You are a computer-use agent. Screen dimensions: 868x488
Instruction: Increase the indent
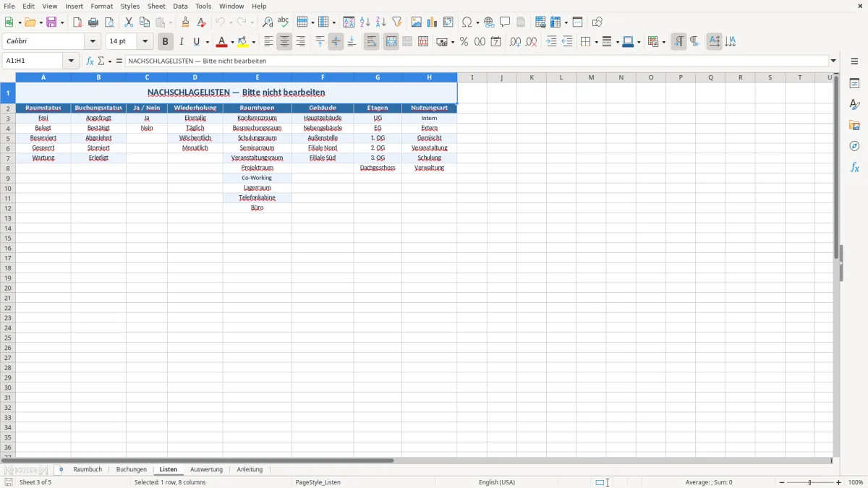click(551, 42)
